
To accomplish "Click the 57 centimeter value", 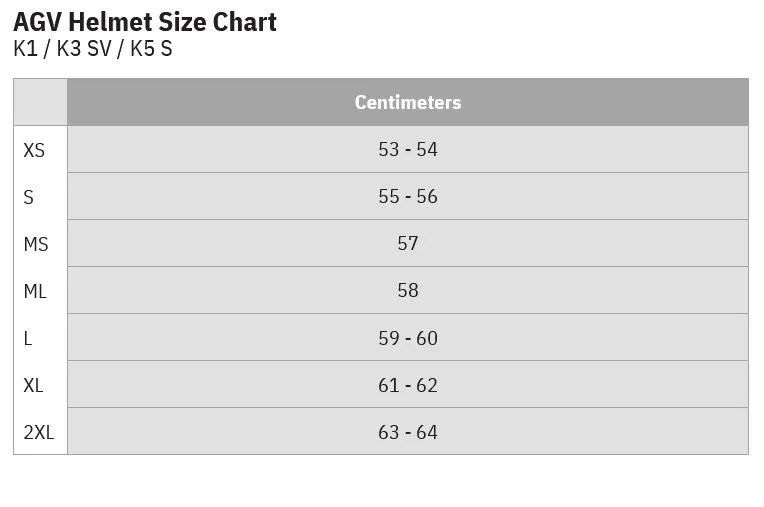I will (408, 243).
